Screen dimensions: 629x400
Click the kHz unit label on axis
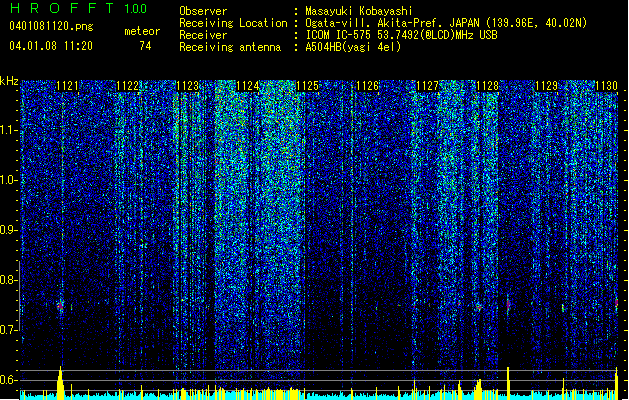[9, 81]
